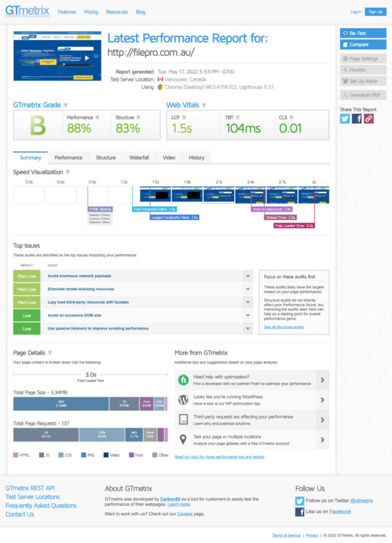Click the Compare button
Viewport: 392px width, 543px height.
363,45
